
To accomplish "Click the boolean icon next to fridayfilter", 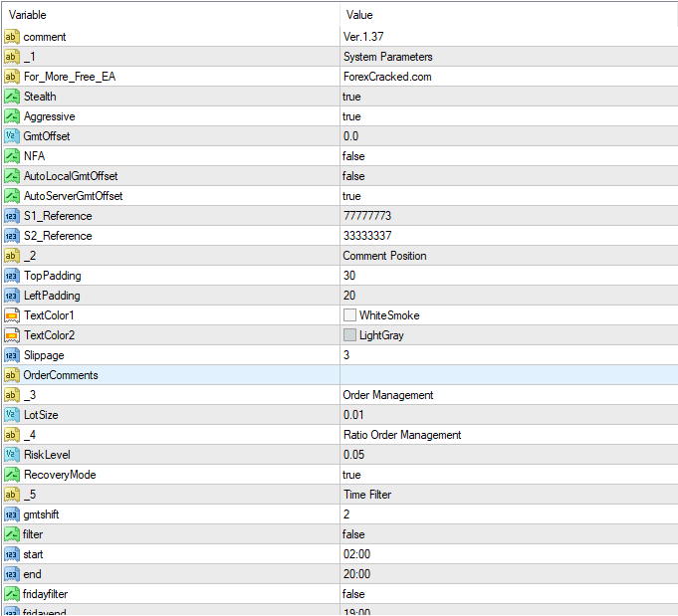I will [12, 594].
